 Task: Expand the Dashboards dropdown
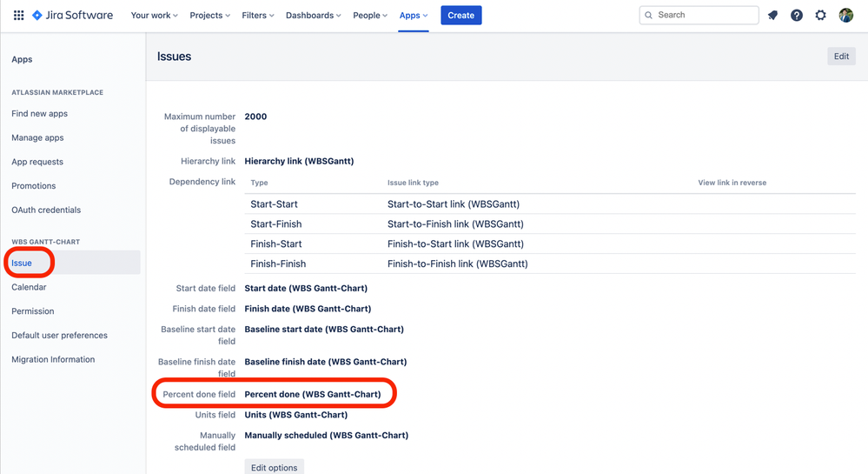(x=314, y=16)
